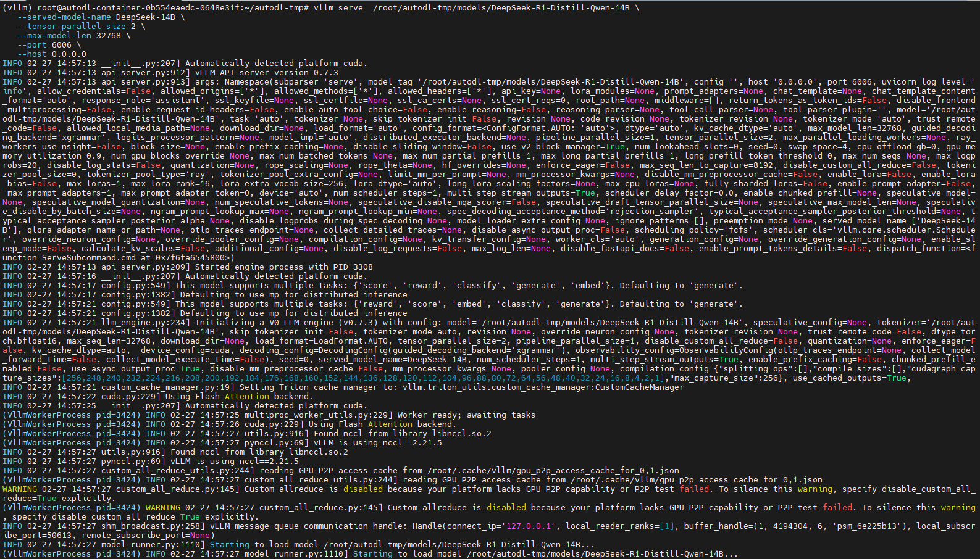Click 'max_lora_rank=16' in the args
This screenshot has height=559, width=980.
(x=170, y=184)
